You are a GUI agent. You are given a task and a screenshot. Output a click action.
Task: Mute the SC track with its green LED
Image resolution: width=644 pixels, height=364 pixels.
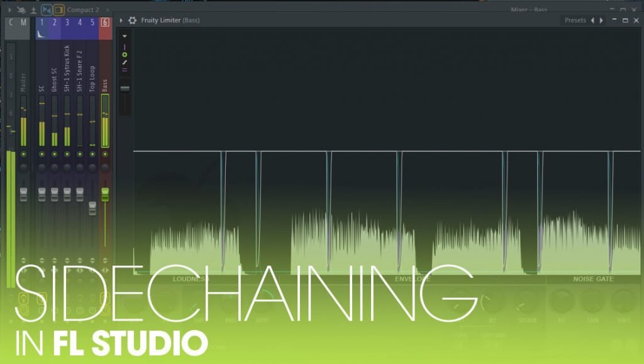[x=42, y=154]
